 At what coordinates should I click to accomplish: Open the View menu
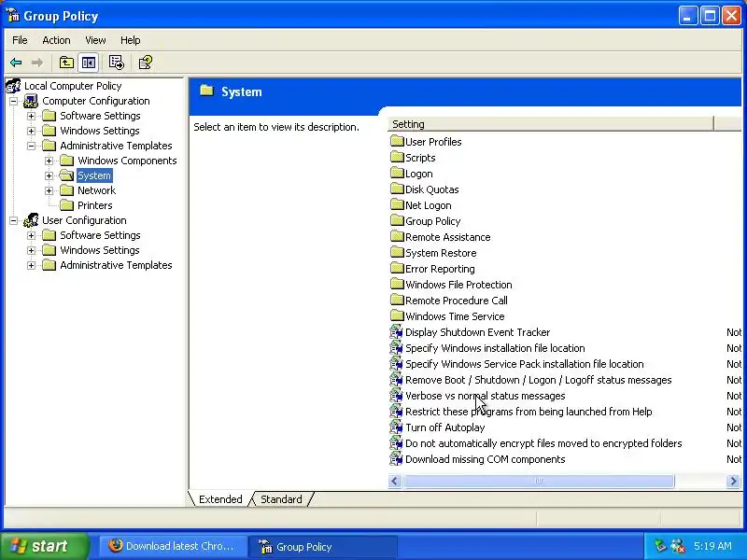[95, 40]
